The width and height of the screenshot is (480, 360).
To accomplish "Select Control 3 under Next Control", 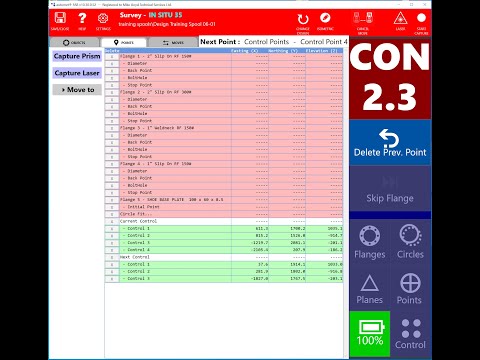I will (224, 279).
